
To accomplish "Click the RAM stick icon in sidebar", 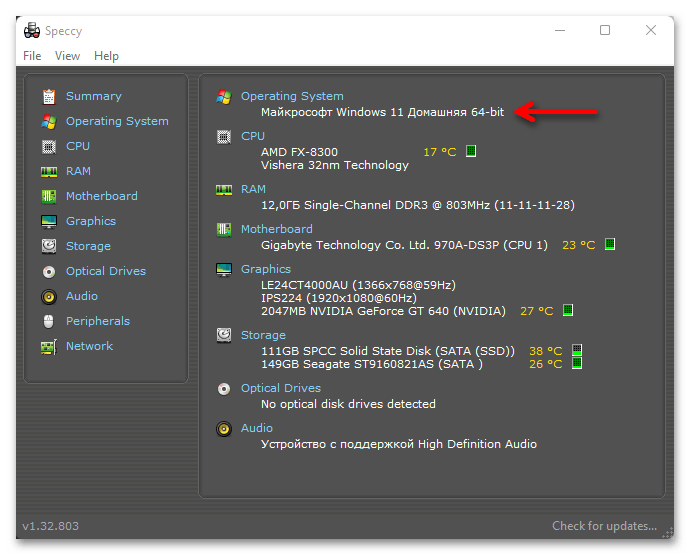I will (x=49, y=172).
